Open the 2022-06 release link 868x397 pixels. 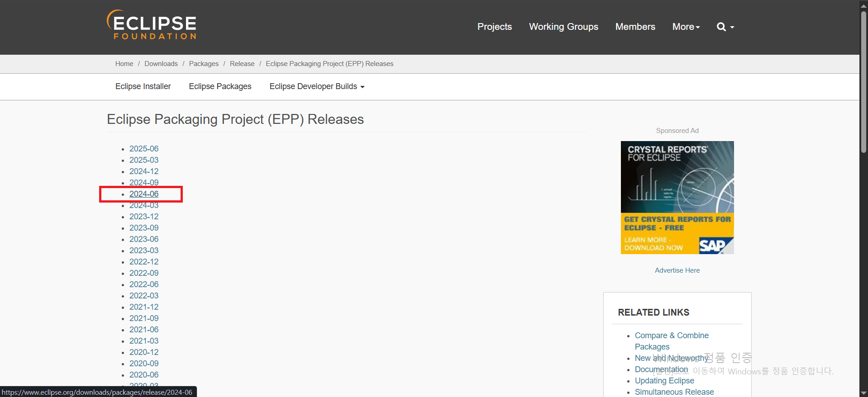(144, 284)
